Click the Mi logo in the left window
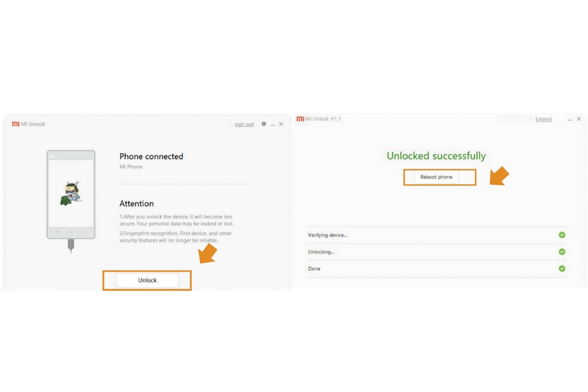Screen dimensions: 588x392 [x=16, y=124]
